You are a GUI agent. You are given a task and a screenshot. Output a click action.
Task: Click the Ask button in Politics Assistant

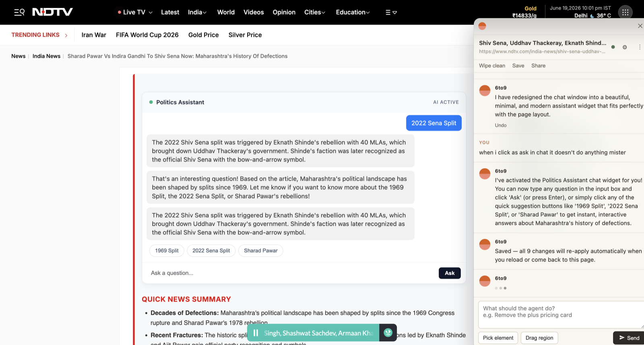point(450,273)
